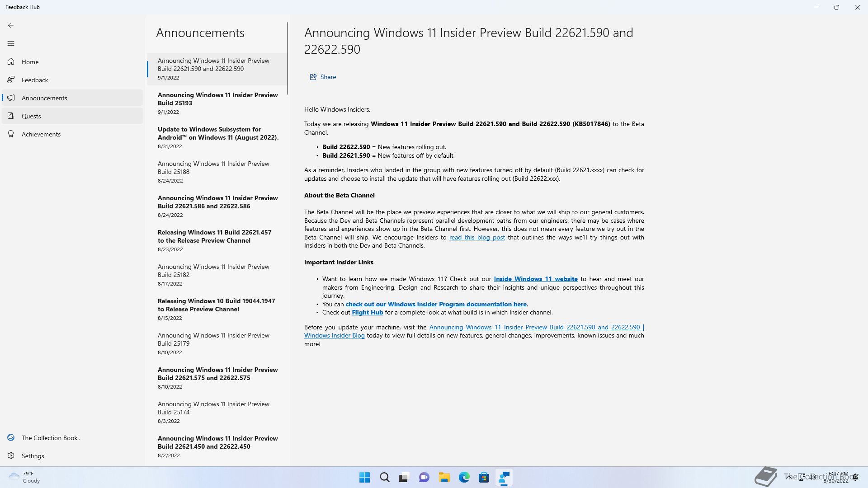This screenshot has height=488, width=868.
Task: Open the Home page in sidebar
Action: tap(72, 62)
